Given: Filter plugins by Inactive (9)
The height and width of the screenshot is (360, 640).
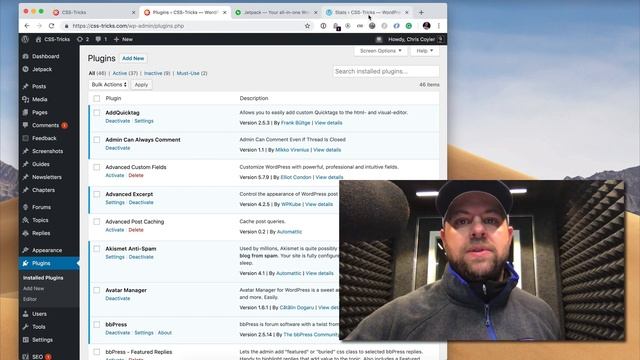Looking at the screenshot, I should [157, 73].
